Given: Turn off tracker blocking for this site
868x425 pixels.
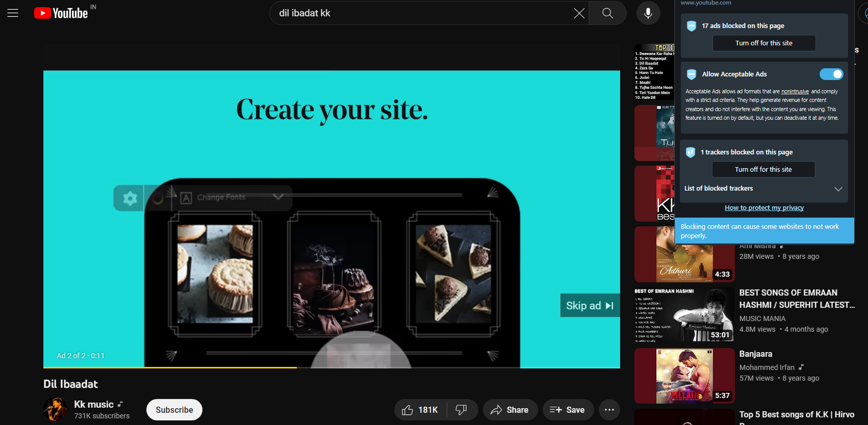Looking at the screenshot, I should 763,170.
